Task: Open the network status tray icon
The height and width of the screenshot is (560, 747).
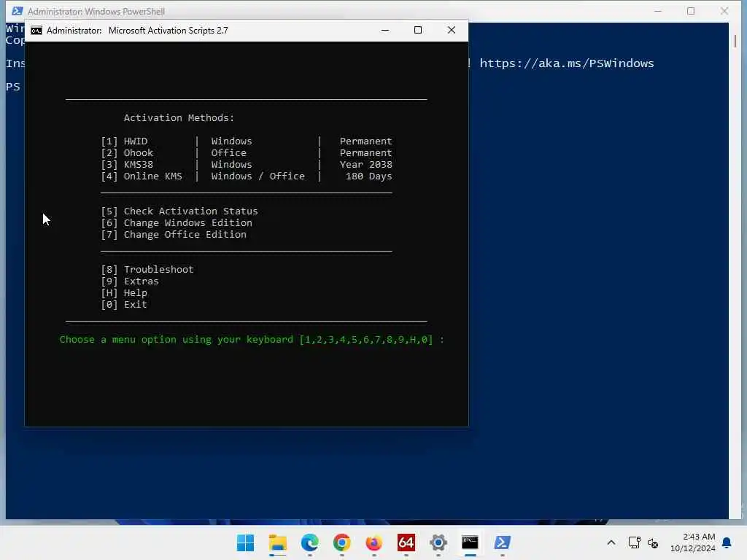Action: (634, 542)
